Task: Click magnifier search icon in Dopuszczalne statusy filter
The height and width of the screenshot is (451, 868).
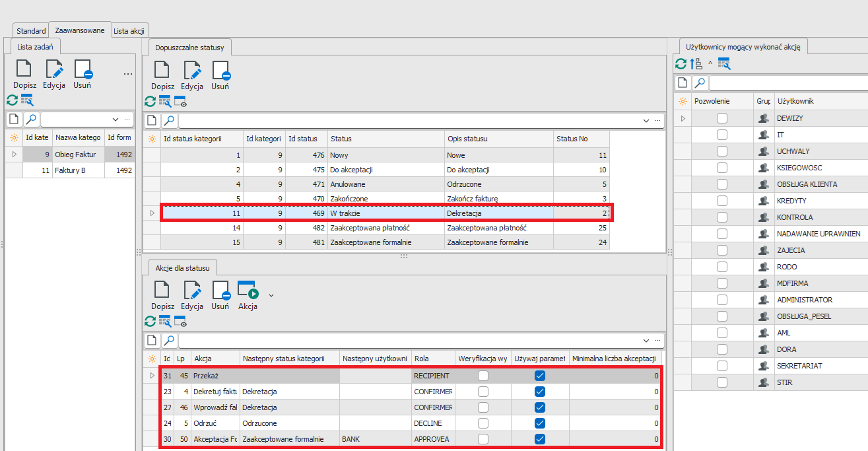Action: click(x=170, y=120)
